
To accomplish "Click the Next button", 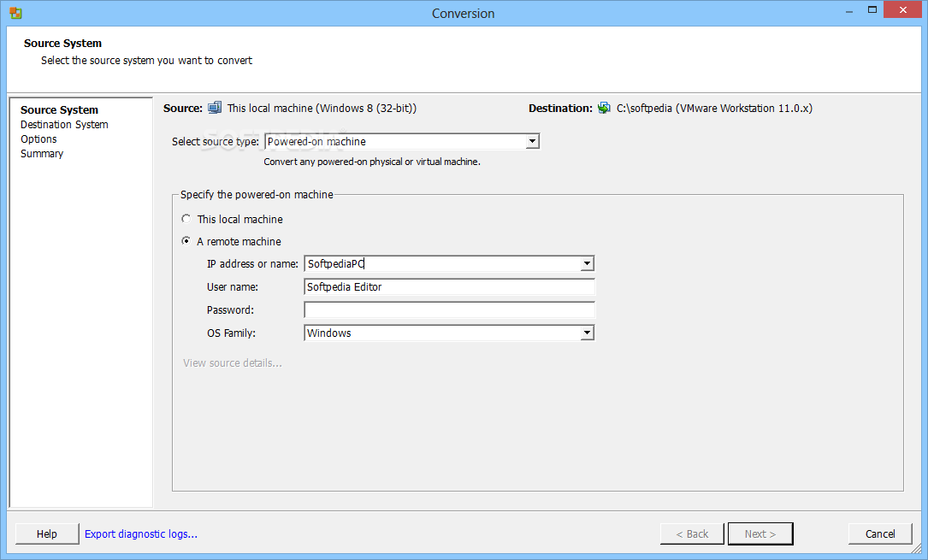I will (760, 534).
